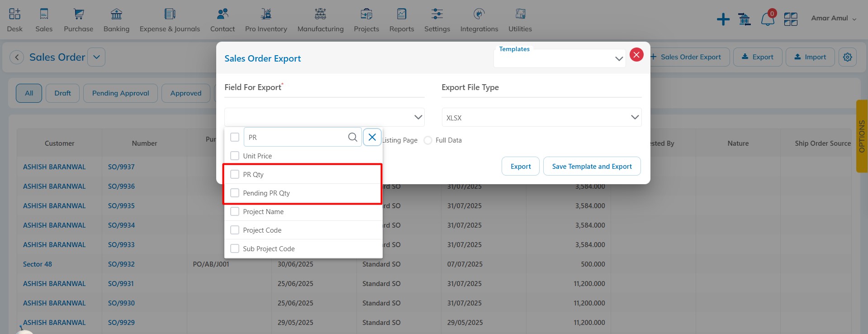Click Save Template and Export
This screenshot has width=868, height=334.
(592, 166)
